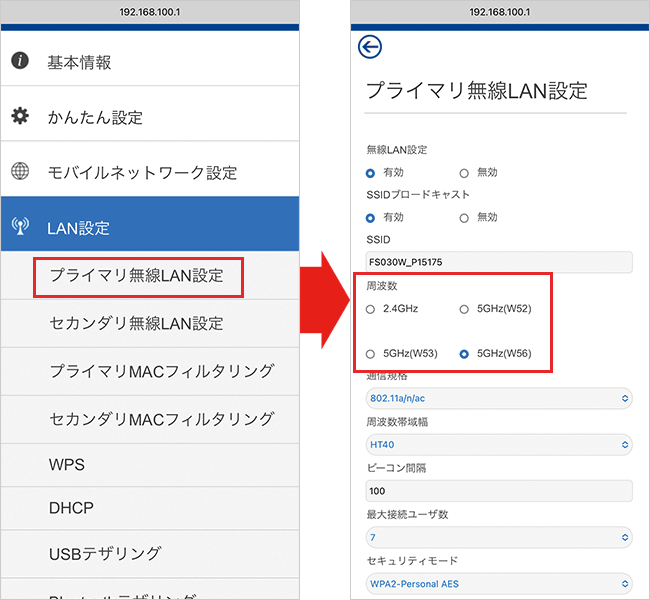Viewport: 650px width, 600px height.
Task: Open the 802.11a/n/ac 通信規格 dropdown
Action: click(499, 398)
